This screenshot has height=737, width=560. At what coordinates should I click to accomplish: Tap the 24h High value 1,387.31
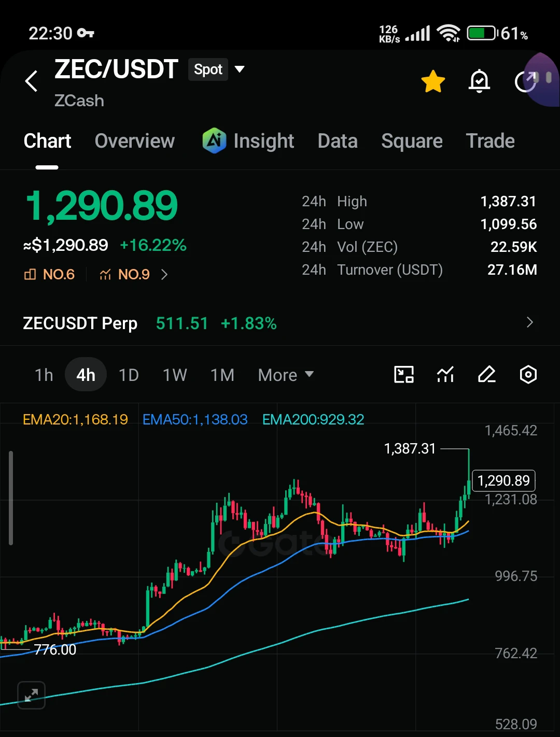(x=508, y=201)
